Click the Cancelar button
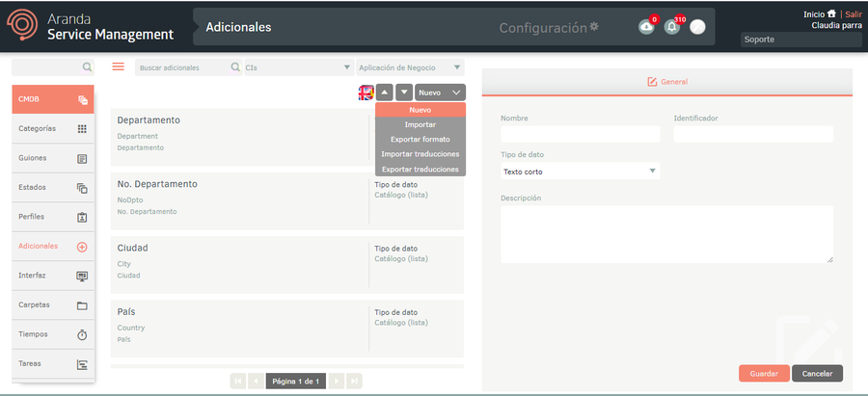The height and width of the screenshot is (396, 868). click(x=817, y=373)
